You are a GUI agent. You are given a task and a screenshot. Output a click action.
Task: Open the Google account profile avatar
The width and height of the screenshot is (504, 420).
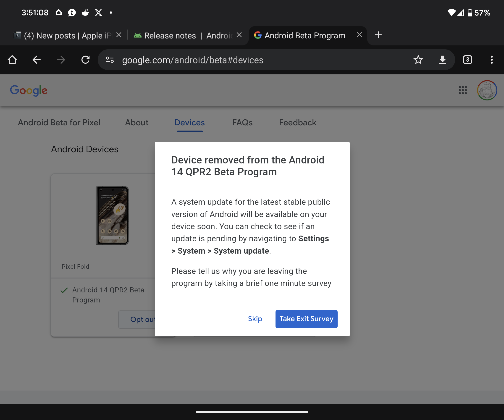(487, 90)
